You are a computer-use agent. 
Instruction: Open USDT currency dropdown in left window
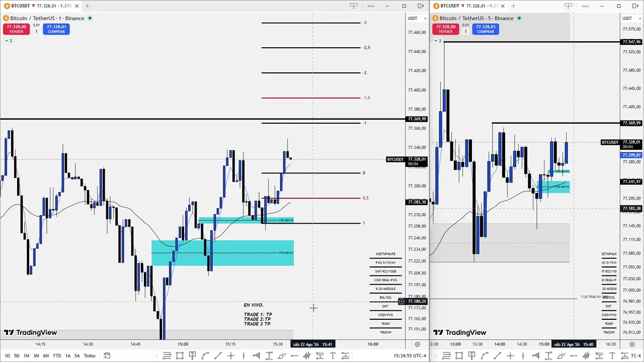pos(417,19)
